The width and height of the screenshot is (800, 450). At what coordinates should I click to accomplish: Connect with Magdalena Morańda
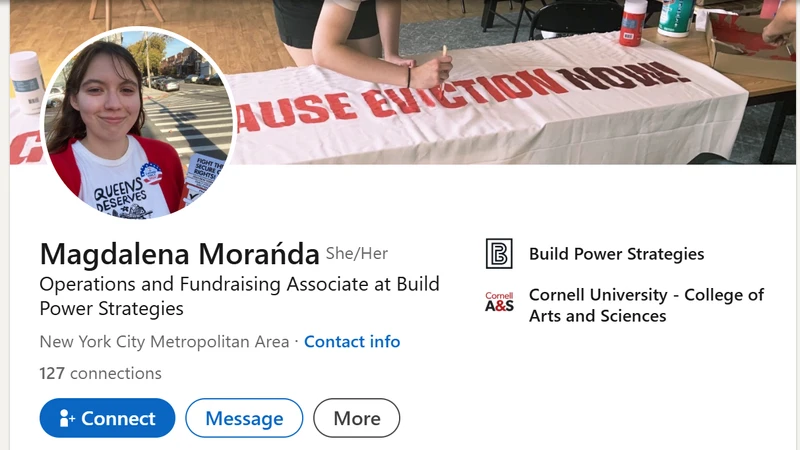coord(107,418)
